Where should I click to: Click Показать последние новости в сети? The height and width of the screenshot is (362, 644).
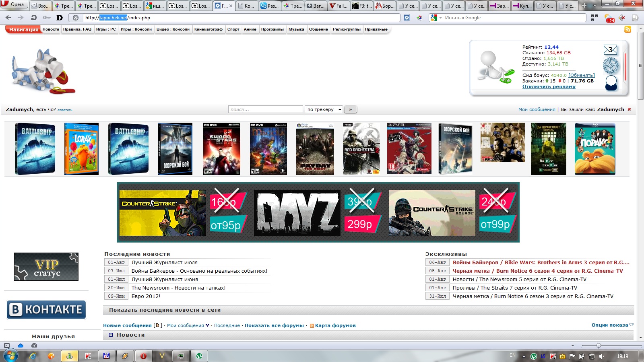click(165, 310)
